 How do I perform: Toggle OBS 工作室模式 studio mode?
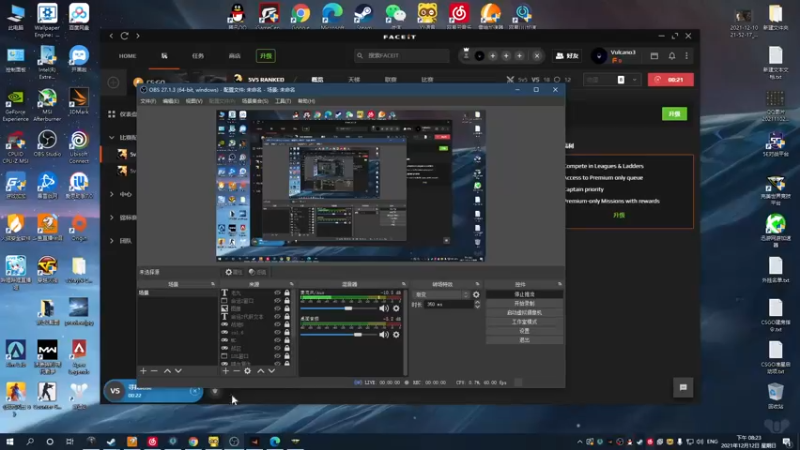click(x=524, y=322)
